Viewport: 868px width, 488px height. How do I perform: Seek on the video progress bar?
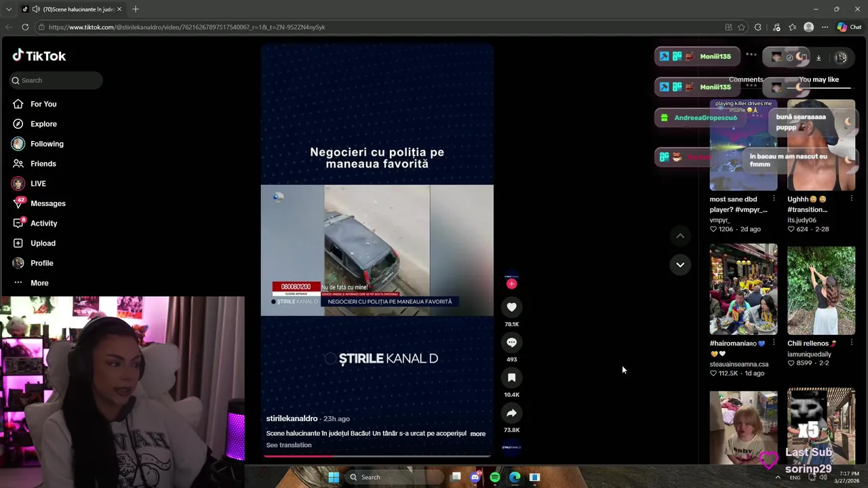[x=377, y=456]
